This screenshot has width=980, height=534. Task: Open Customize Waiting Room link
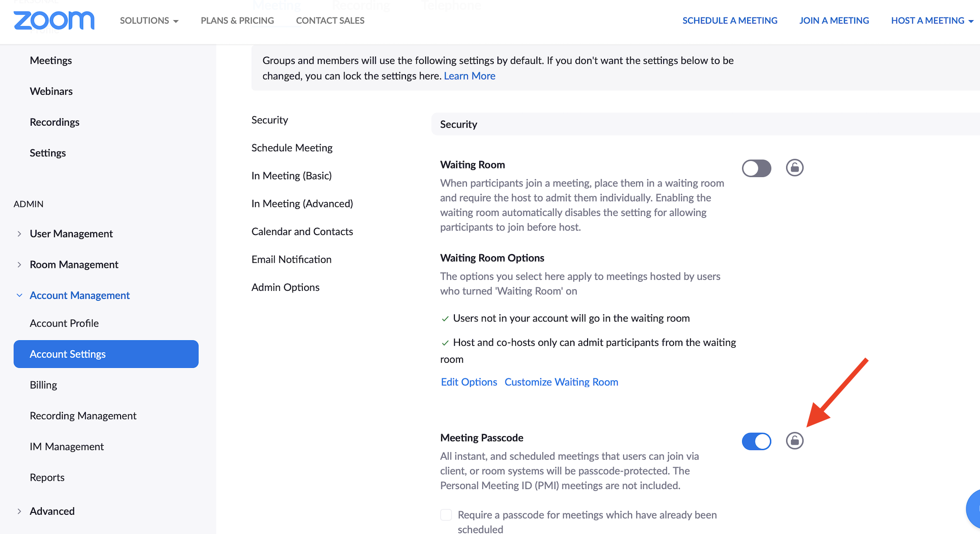coord(561,382)
